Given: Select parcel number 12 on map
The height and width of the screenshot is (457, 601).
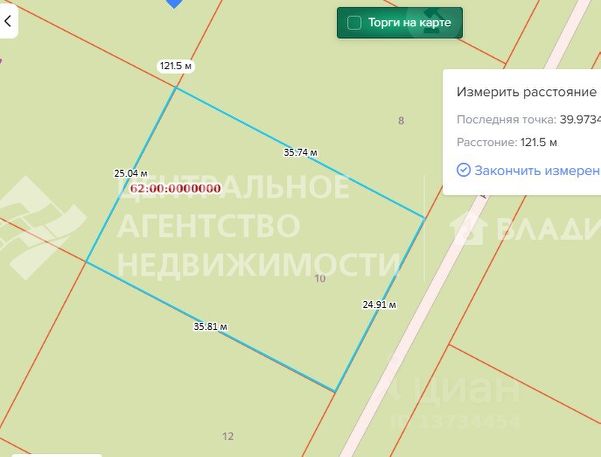Looking at the screenshot, I should coord(228,436).
